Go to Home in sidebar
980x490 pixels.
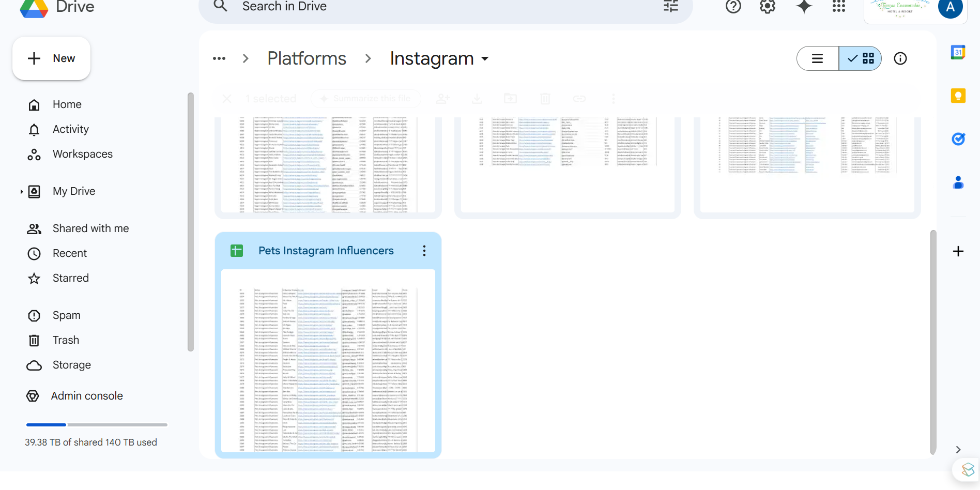tap(67, 104)
